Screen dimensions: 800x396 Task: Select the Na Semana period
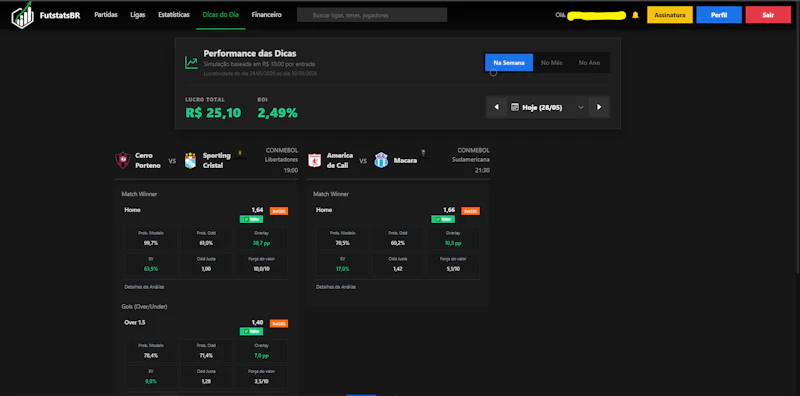coord(509,63)
